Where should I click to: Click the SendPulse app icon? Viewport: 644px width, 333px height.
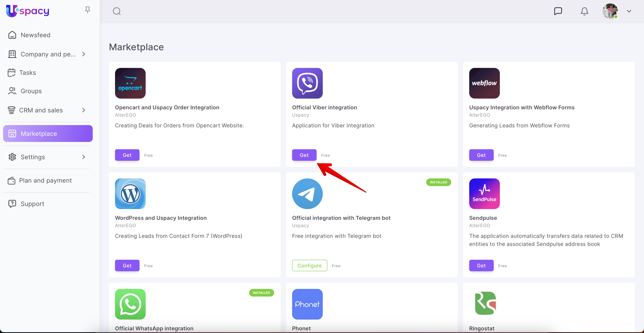pos(484,194)
